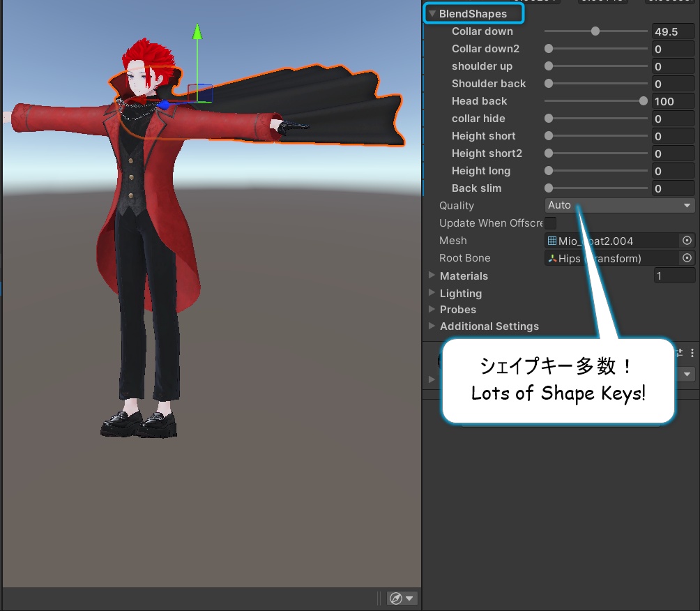The height and width of the screenshot is (611, 700).
Task: Click the Height short2 slider handle
Action: pyautogui.click(x=549, y=153)
